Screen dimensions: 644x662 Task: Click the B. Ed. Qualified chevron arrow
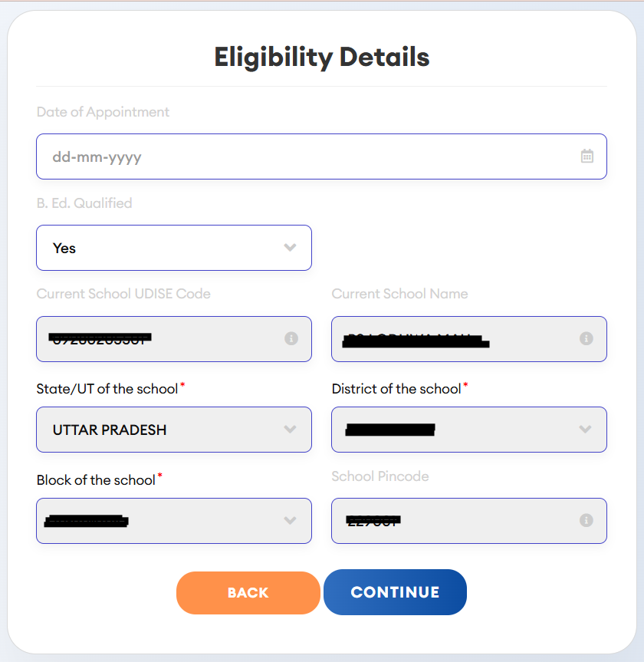(x=290, y=248)
